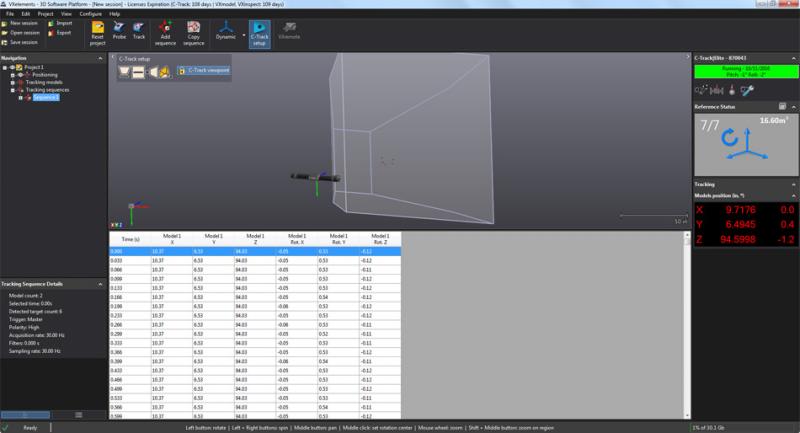Image resolution: width=800 pixels, height=433 pixels.
Task: Open the Configure menu
Action: pos(90,14)
